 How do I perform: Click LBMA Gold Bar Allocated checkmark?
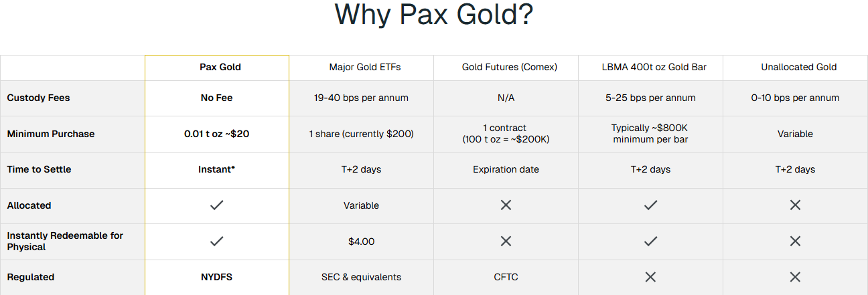650,205
